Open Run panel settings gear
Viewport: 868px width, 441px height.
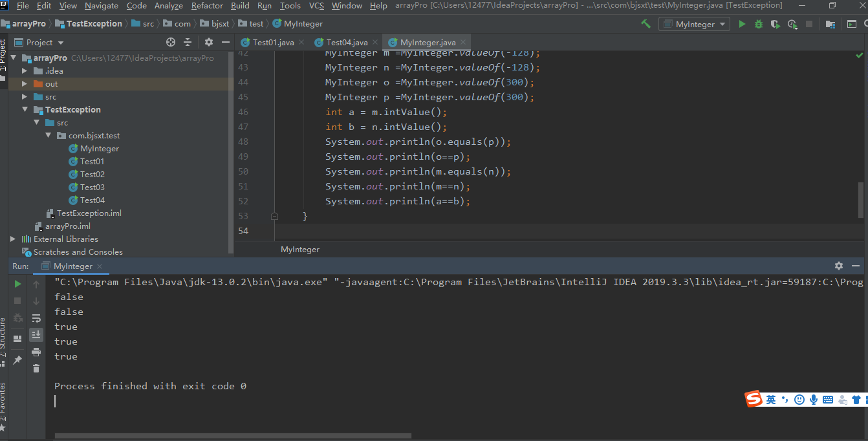click(x=839, y=266)
